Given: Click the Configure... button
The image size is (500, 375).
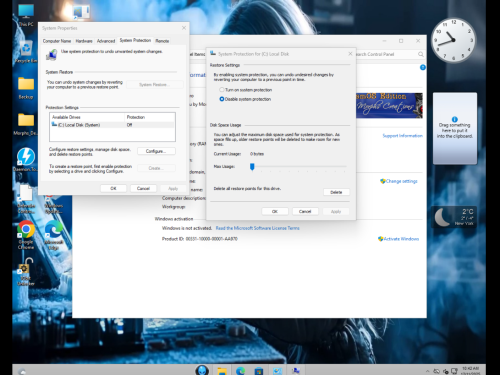Looking at the screenshot, I should tap(156, 151).
